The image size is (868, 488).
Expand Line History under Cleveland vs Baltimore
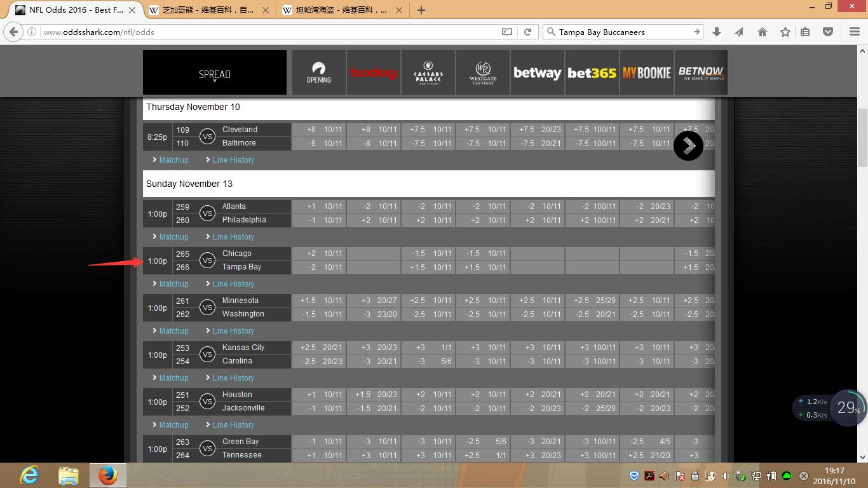pyautogui.click(x=233, y=160)
